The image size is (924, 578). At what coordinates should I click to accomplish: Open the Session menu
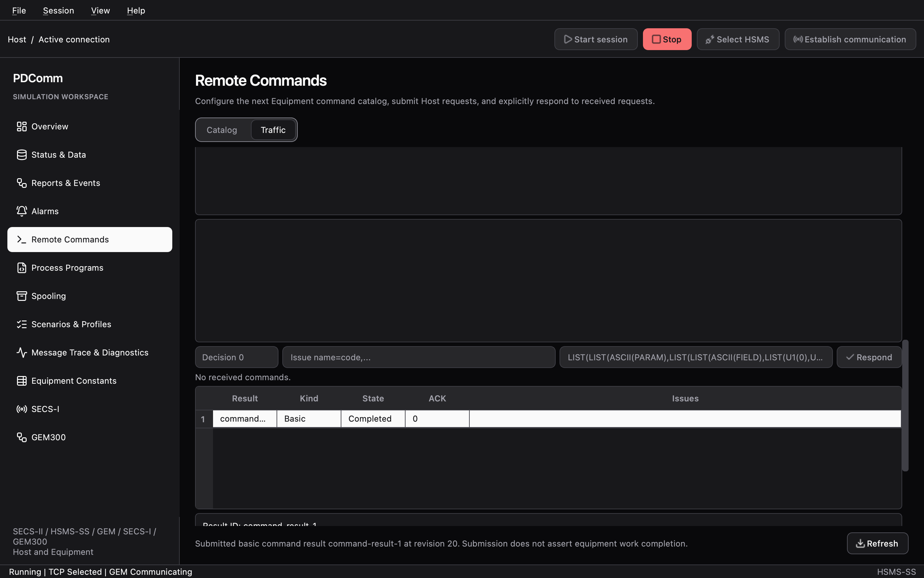pyautogui.click(x=58, y=11)
